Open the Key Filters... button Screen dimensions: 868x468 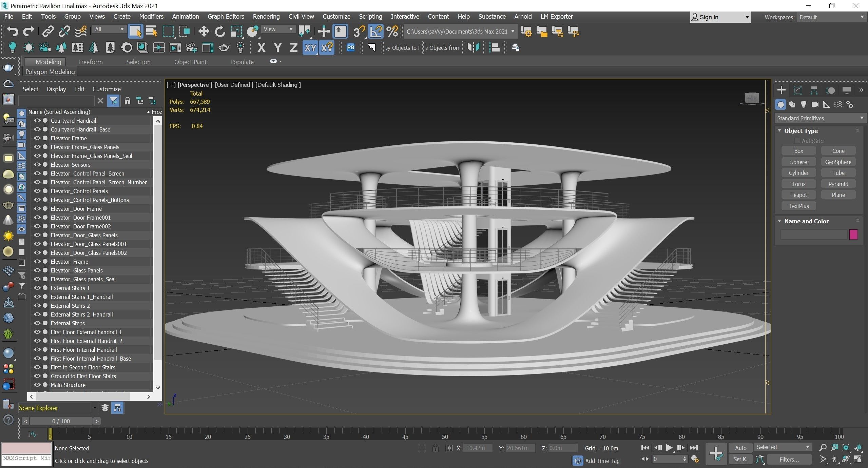[789, 460]
